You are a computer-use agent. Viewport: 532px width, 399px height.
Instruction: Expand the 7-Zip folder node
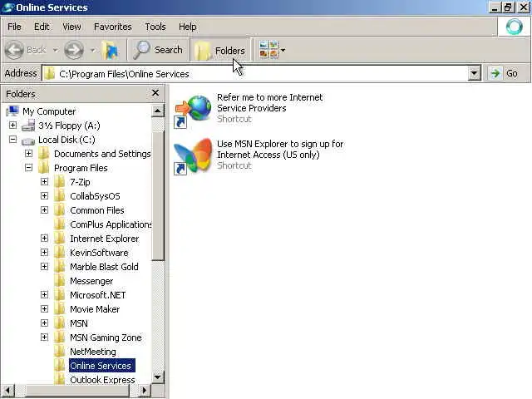(44, 182)
